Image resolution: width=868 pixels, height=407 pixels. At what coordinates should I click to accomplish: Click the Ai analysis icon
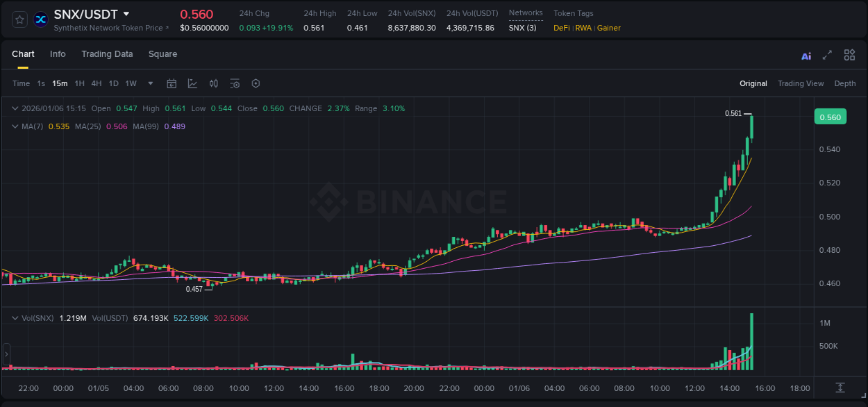coord(806,54)
